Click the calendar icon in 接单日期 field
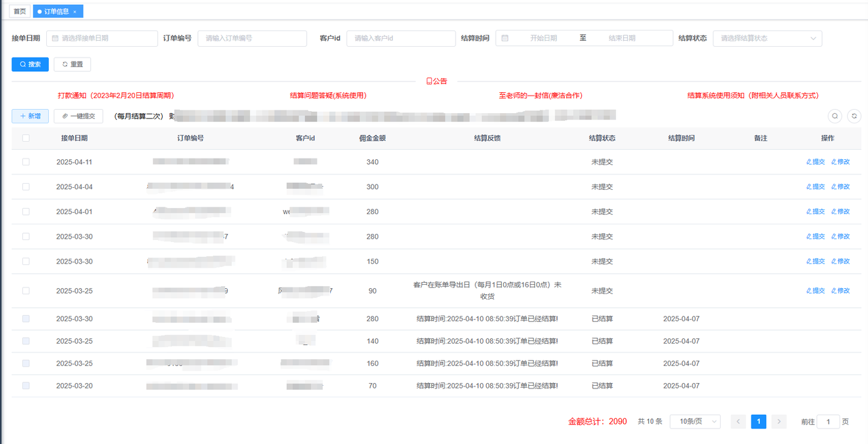 [55, 39]
